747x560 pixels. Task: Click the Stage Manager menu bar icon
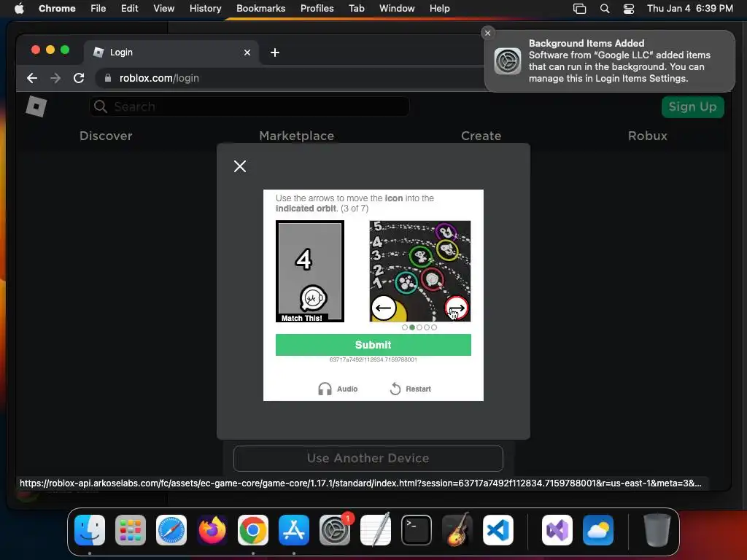[579, 9]
